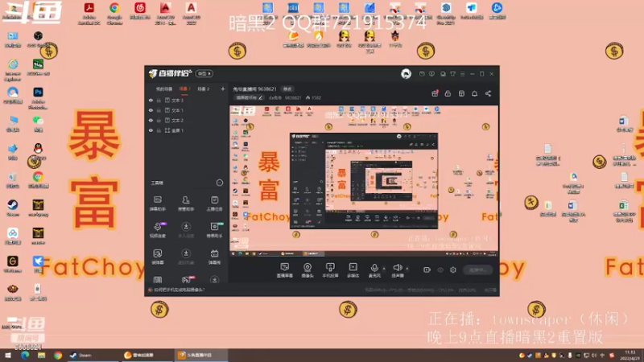Viewport: 644px width, 362px height.
Task: Hide the 文本3 source with its eye icon
Action: (151, 100)
